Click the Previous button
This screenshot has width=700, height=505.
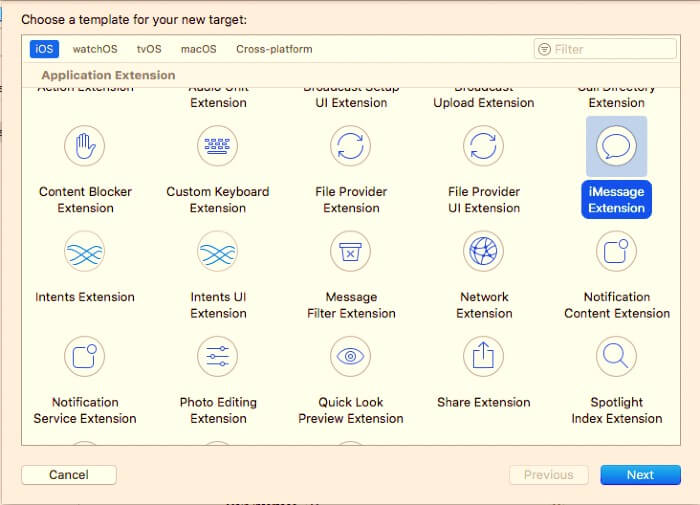549,475
